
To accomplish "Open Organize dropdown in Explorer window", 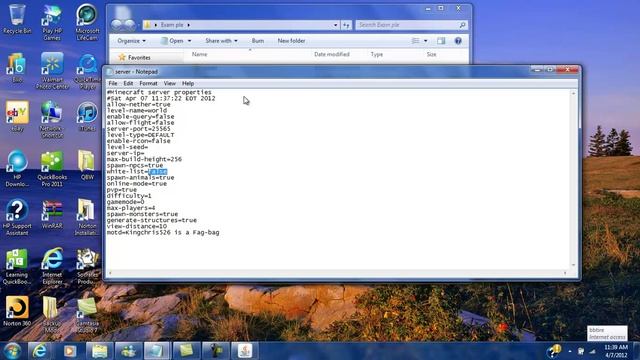I will pos(131,41).
